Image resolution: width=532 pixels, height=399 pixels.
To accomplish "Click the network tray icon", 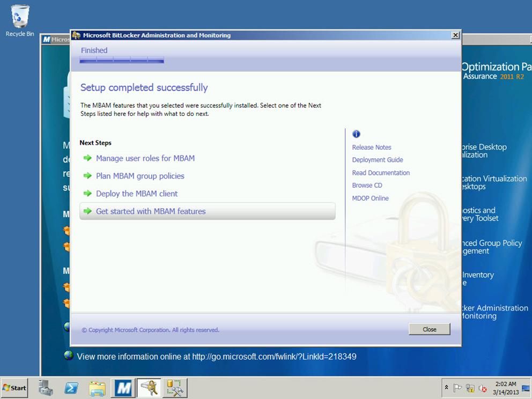I will (470, 387).
